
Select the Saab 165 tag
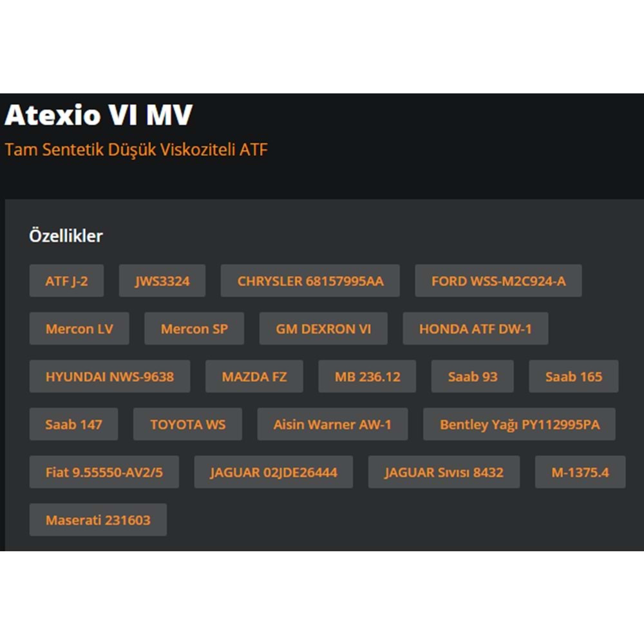point(573,376)
